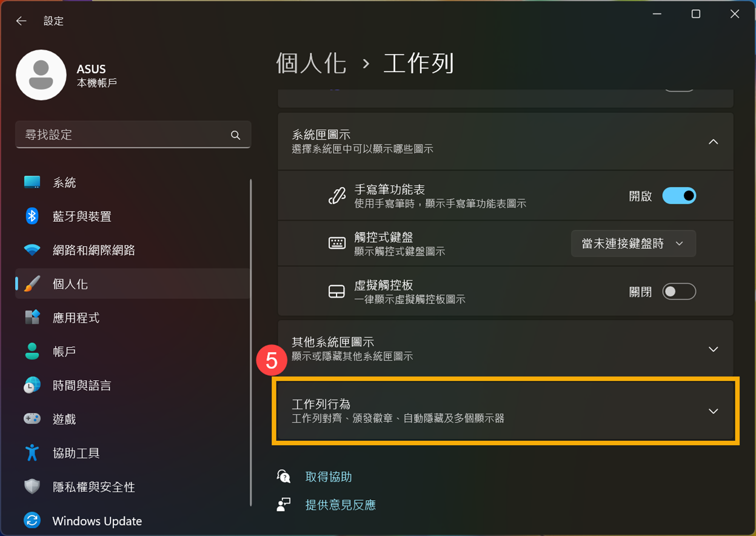Viewport: 756px width, 536px height.
Task: Open touch keyboard dropdown (當未連接鍵盤時)
Action: pyautogui.click(x=633, y=244)
